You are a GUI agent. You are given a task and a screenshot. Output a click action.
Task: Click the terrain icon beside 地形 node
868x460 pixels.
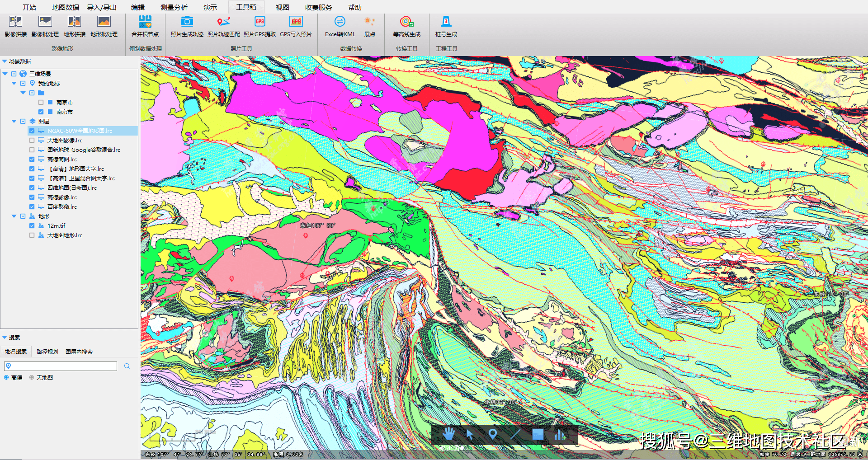[x=32, y=216]
